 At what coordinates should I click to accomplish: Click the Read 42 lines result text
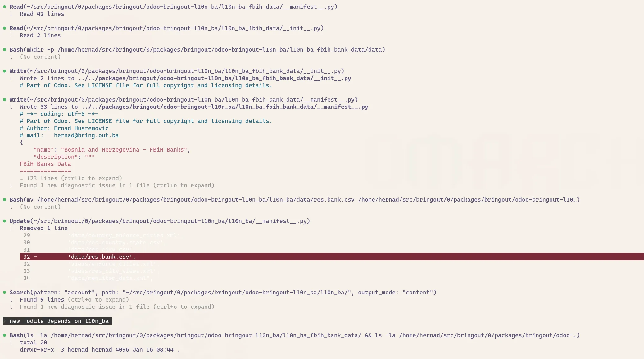[x=42, y=14]
